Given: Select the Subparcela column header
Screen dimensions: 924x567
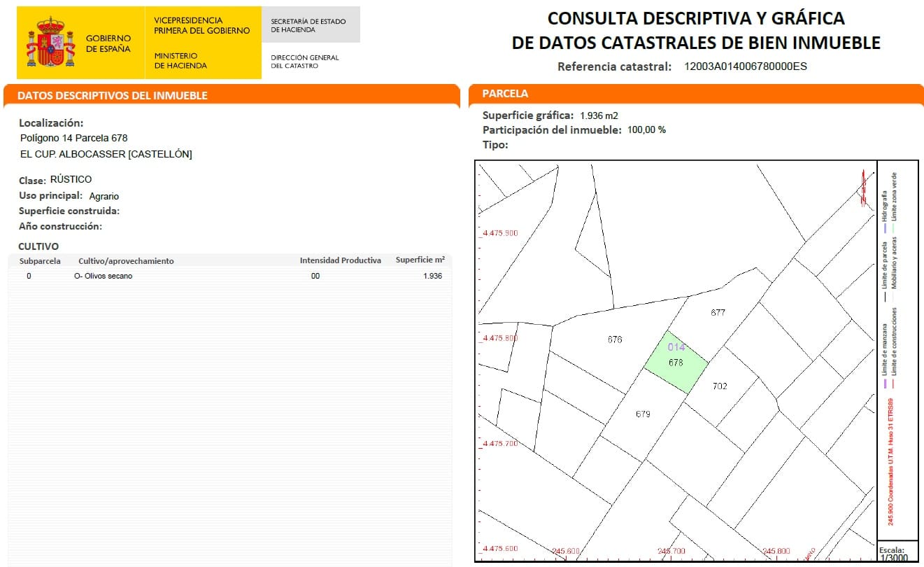Looking at the screenshot, I should 40,260.
